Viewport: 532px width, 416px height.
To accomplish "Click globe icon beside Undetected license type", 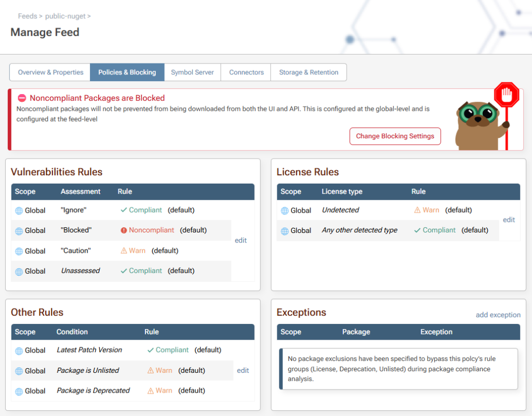I will point(285,211).
